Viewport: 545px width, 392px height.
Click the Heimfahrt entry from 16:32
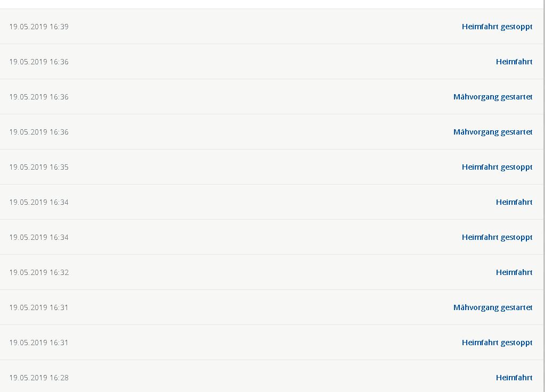514,272
